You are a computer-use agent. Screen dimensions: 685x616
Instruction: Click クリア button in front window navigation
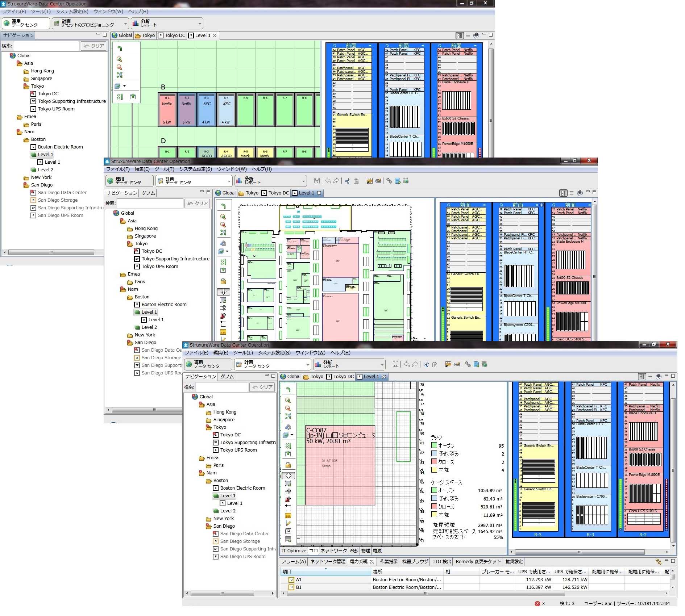263,387
